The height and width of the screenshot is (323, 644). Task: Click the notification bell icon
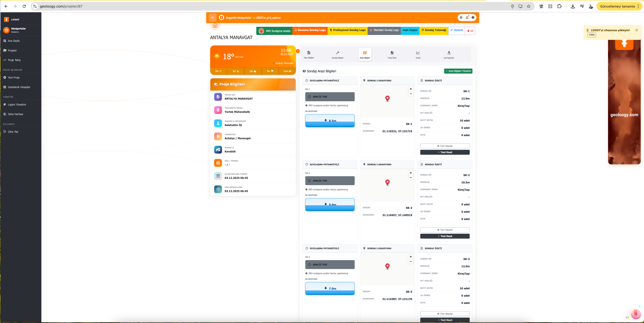[x=467, y=18]
